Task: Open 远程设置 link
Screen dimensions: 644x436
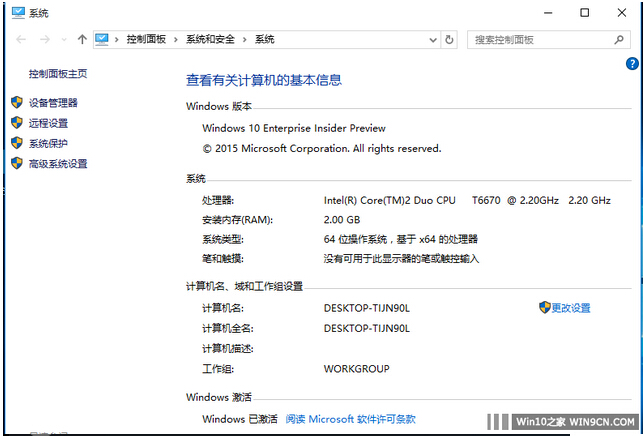Action: 48,123
